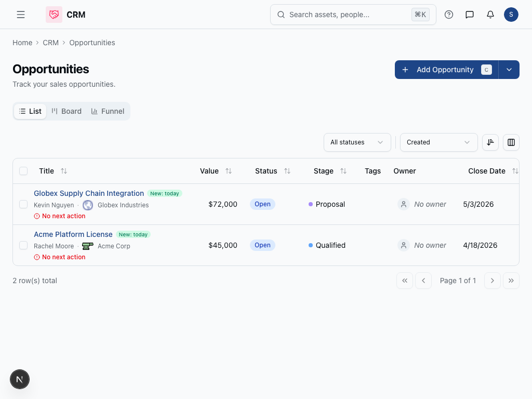Click the Add Opportunity button
This screenshot has width=532, height=399.
[x=446, y=70]
